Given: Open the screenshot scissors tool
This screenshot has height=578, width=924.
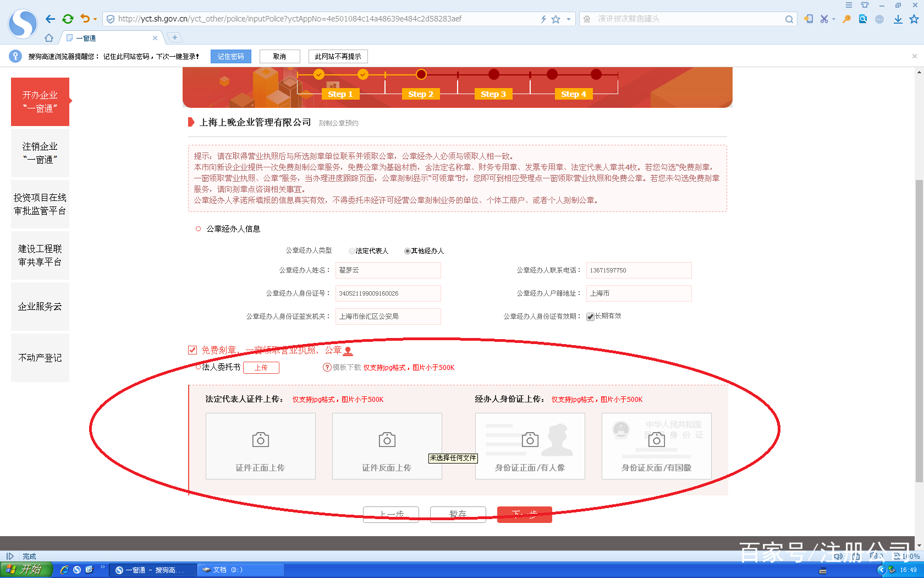Looking at the screenshot, I should click(824, 18).
